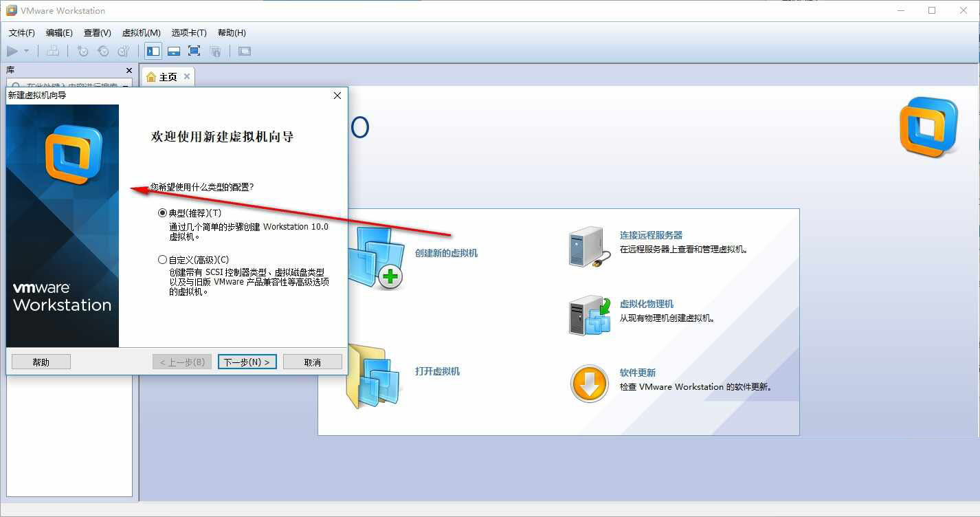Viewport: 980px width, 517px height.
Task: Click the power on play toolbar icon
Action: pos(12,51)
